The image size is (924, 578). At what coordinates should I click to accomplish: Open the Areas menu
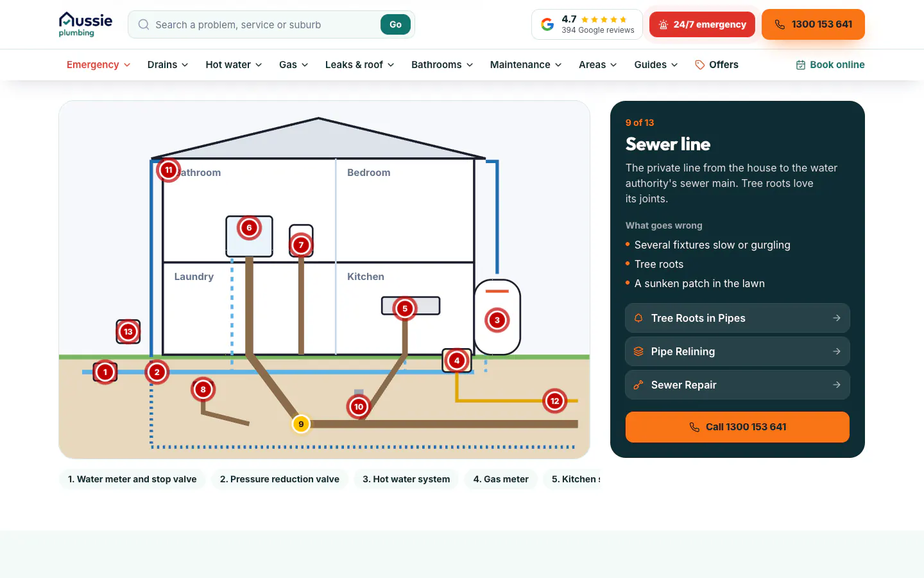tap(598, 65)
